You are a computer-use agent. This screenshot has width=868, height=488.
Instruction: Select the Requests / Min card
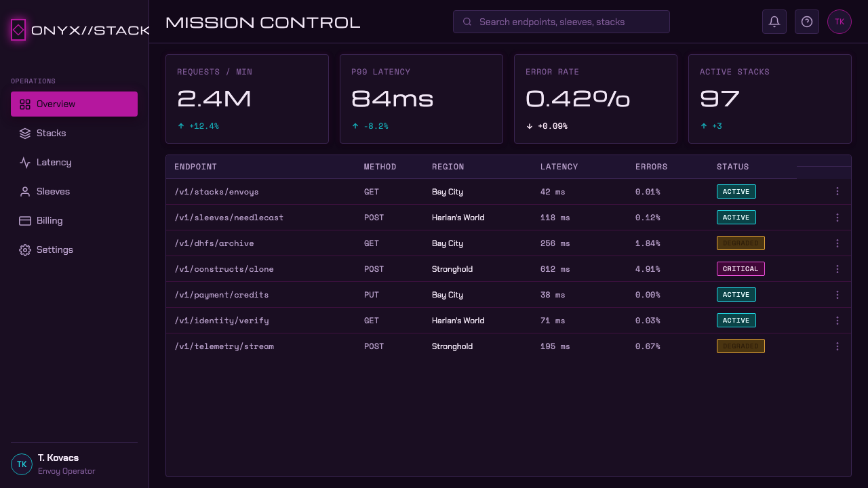click(x=247, y=99)
